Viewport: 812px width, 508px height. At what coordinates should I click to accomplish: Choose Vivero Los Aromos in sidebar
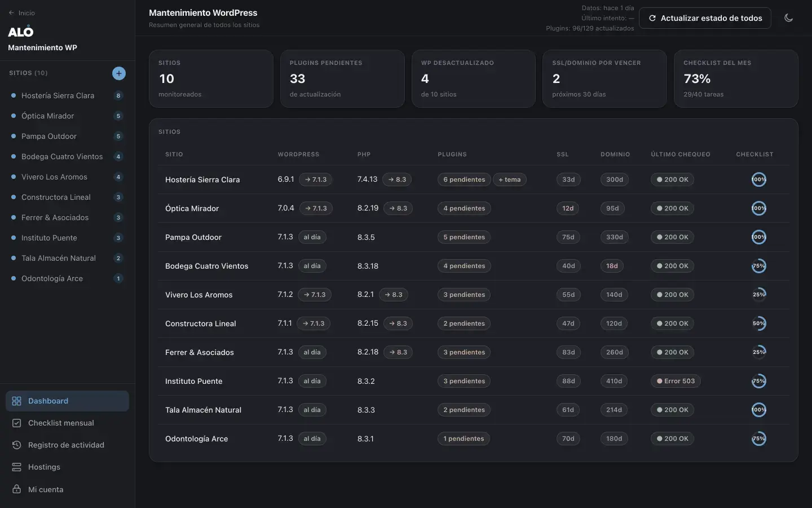(x=67, y=177)
